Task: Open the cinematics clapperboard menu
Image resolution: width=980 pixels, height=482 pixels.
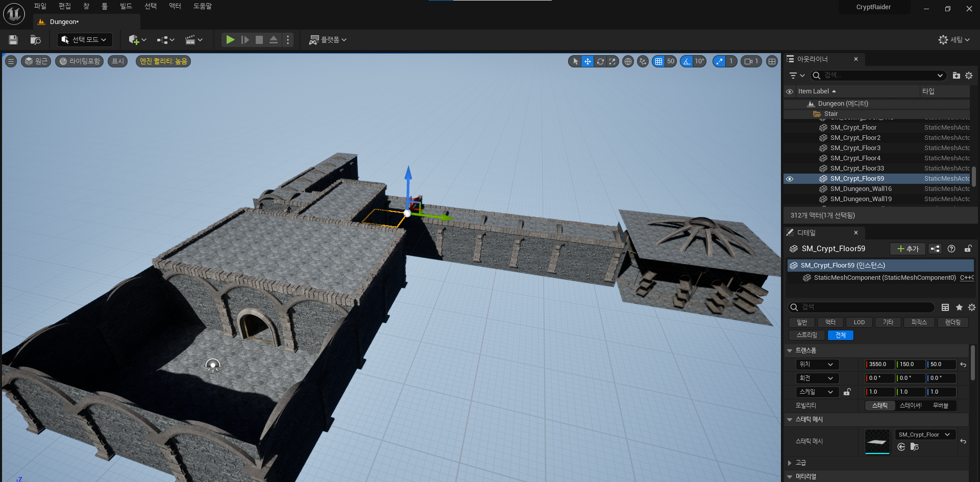Action: [193, 40]
